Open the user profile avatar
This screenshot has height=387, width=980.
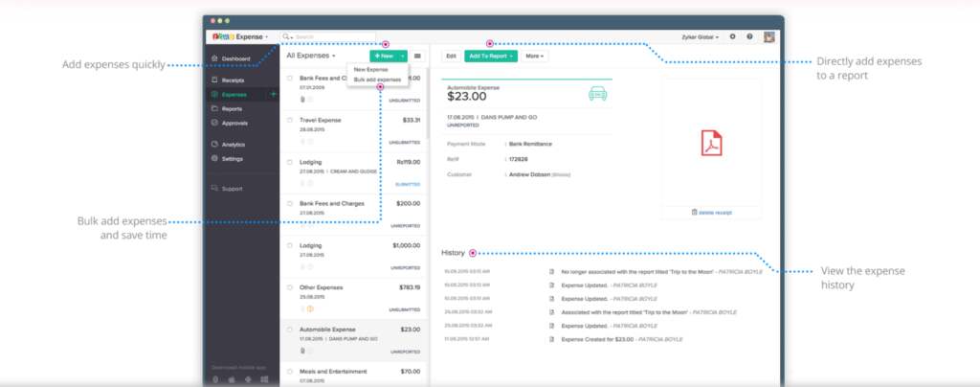(768, 36)
